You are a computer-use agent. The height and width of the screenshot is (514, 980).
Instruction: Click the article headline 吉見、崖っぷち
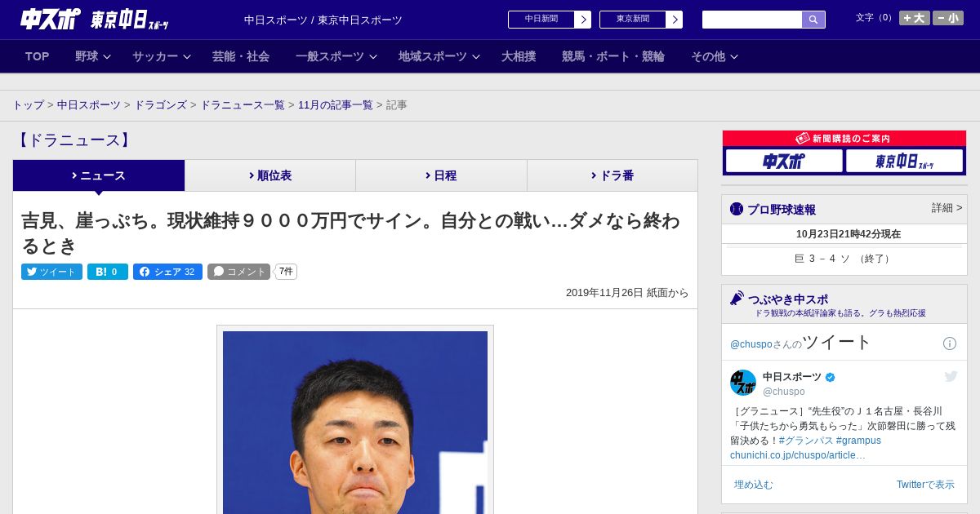(350, 233)
